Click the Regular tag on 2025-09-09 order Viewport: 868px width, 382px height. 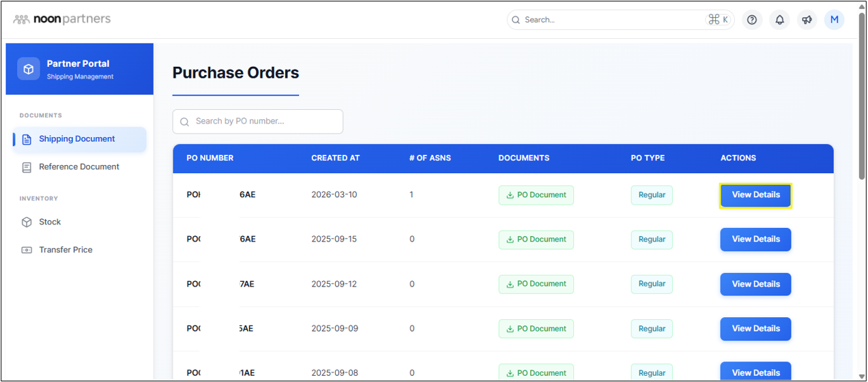tap(651, 329)
